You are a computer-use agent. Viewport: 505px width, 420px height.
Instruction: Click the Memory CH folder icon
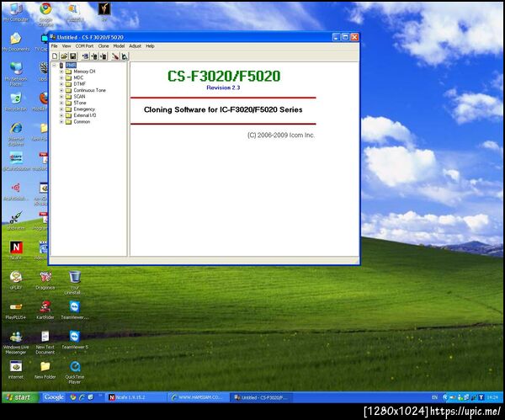click(x=68, y=72)
